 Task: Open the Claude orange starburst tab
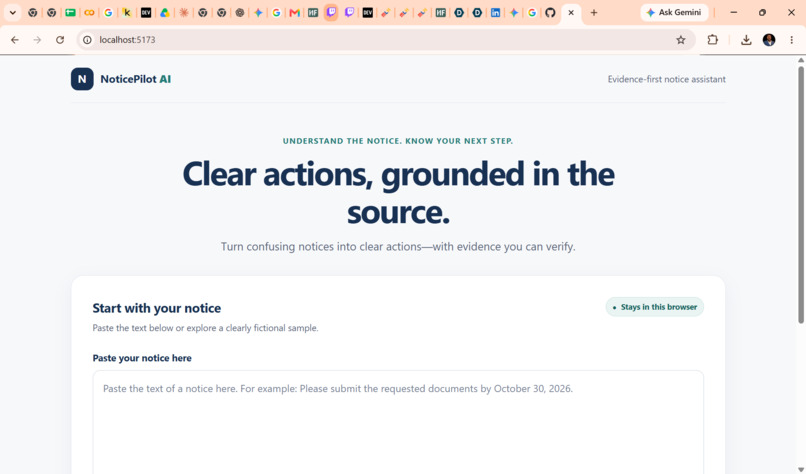184,12
